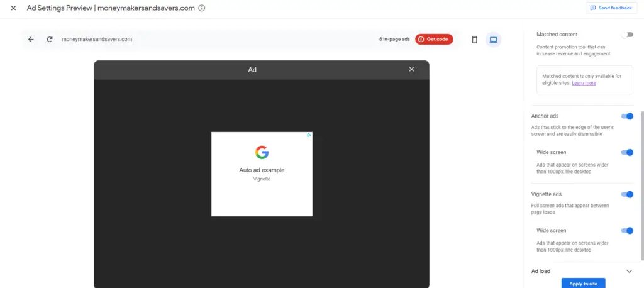
Task: Go back with preview arrow icon
Action: coord(31,40)
